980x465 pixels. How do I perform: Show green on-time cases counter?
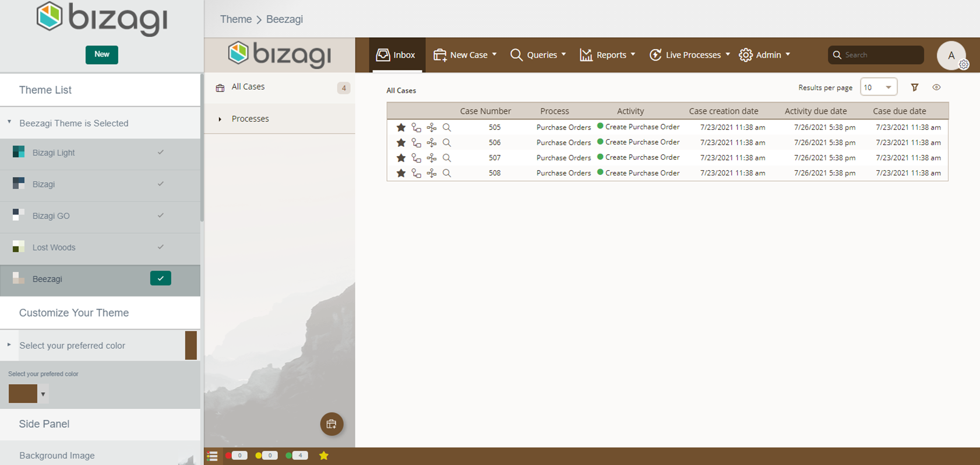point(297,456)
